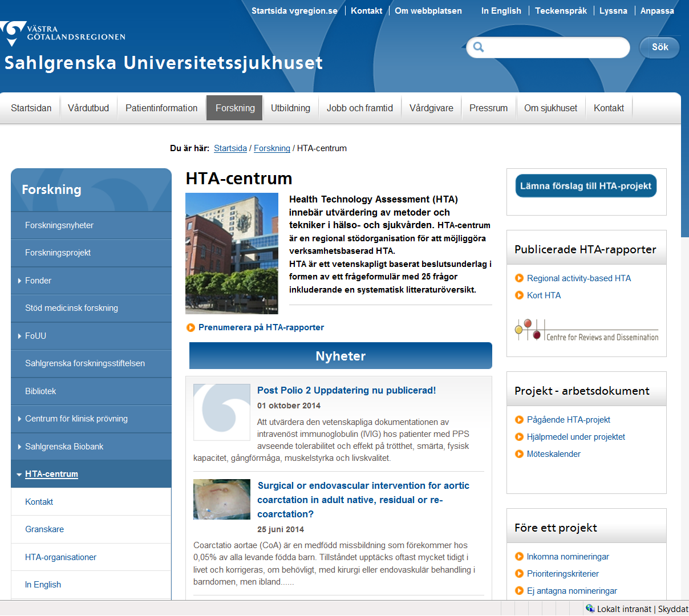Expand the FoUU sidebar item arrow
Image resolution: width=689 pixels, height=616 pixels.
click(19, 336)
